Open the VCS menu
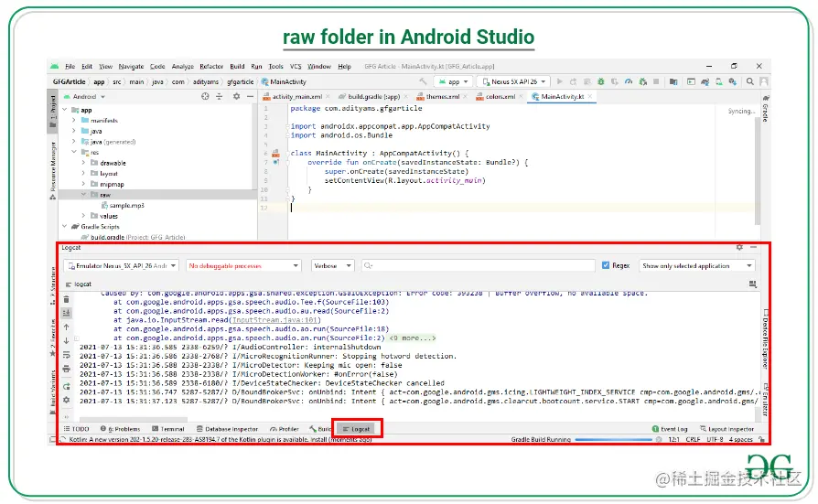 tap(296, 66)
